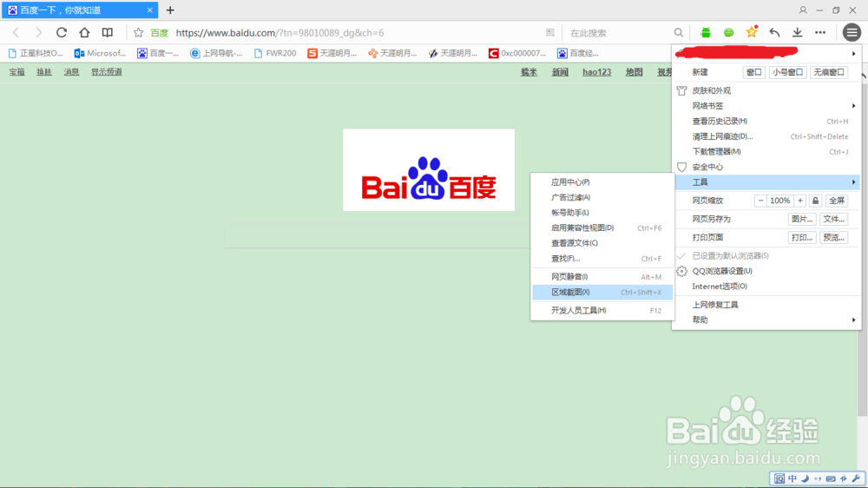Open 帐号助手(L) menu item
The width and height of the screenshot is (868, 488).
coord(602,212)
